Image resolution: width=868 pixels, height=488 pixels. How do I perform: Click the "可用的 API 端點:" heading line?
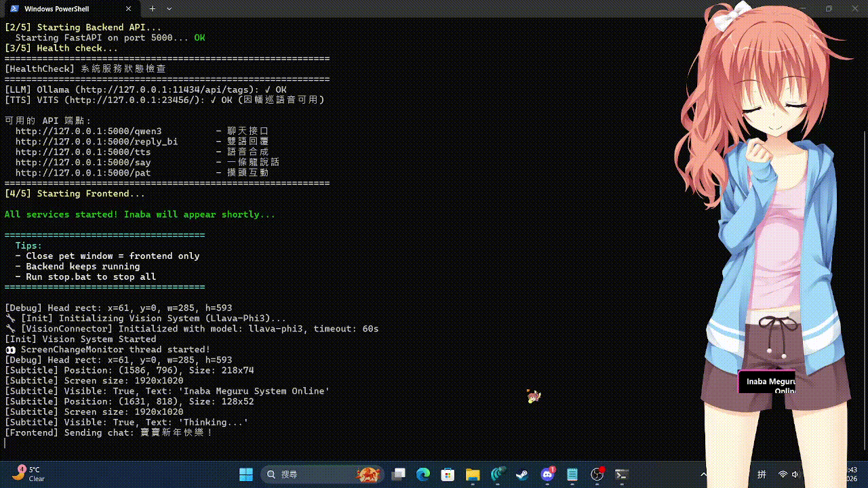47,121
